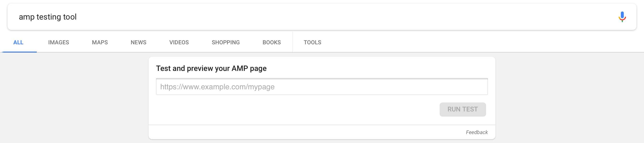The width and height of the screenshot is (644, 143).
Task: Click the 'Test and preview your AMP page' heading
Action: pos(211,68)
